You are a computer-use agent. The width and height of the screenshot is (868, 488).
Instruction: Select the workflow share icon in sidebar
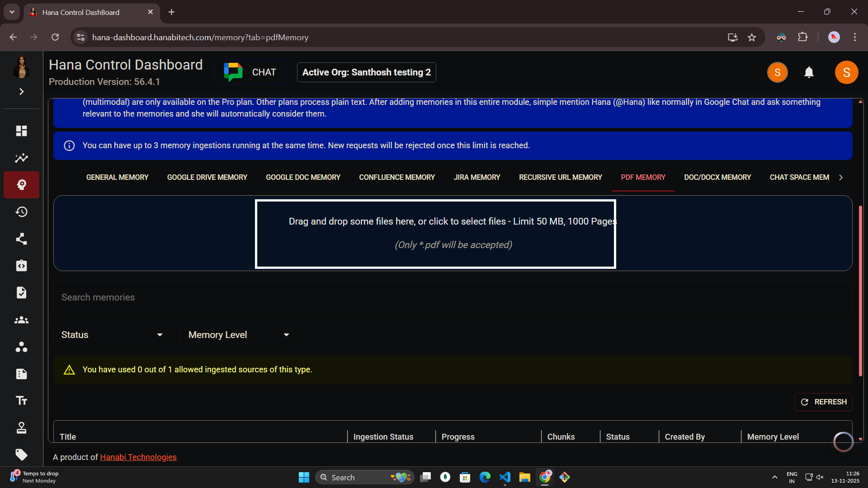pyautogui.click(x=21, y=239)
